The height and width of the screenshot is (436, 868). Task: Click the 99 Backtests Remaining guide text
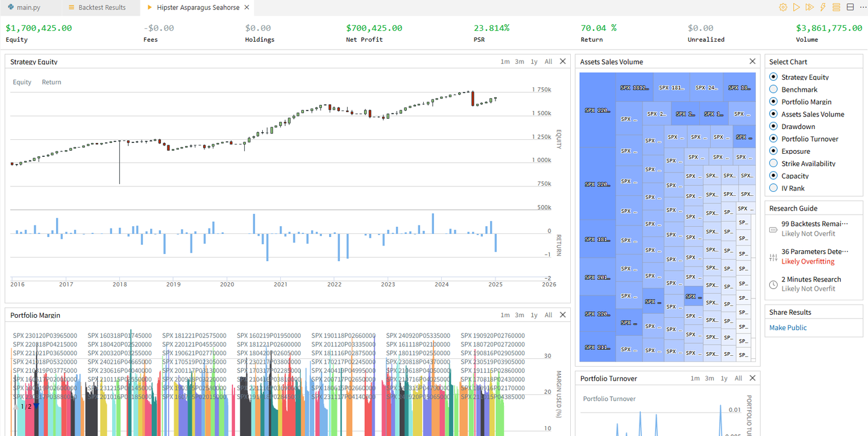coord(815,223)
